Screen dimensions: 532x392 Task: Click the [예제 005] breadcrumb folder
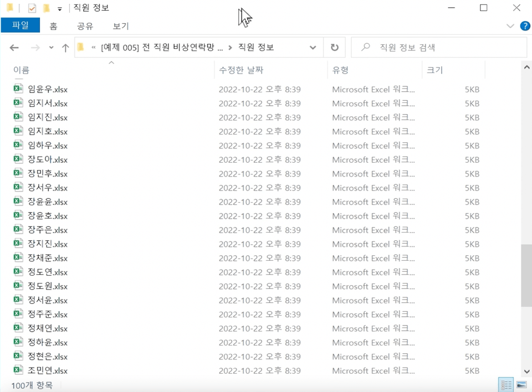(x=162, y=47)
